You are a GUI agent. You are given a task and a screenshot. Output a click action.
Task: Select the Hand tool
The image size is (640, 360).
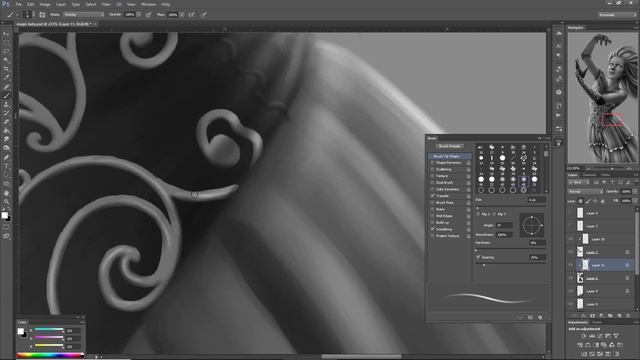pyautogui.click(x=6, y=193)
